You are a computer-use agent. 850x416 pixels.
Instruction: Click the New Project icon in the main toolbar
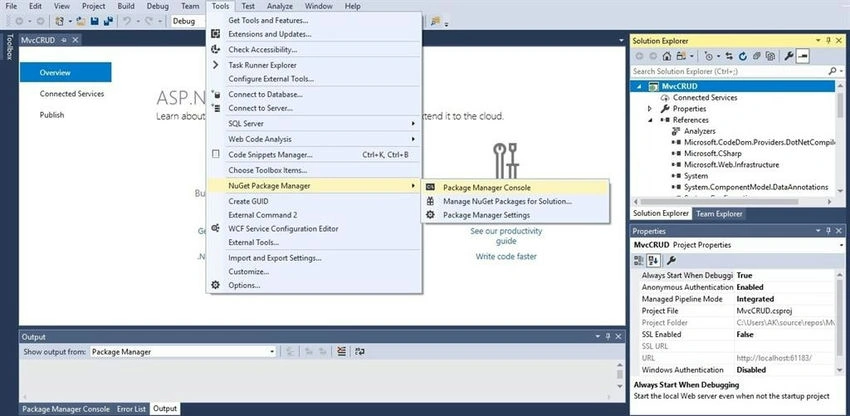click(60, 21)
